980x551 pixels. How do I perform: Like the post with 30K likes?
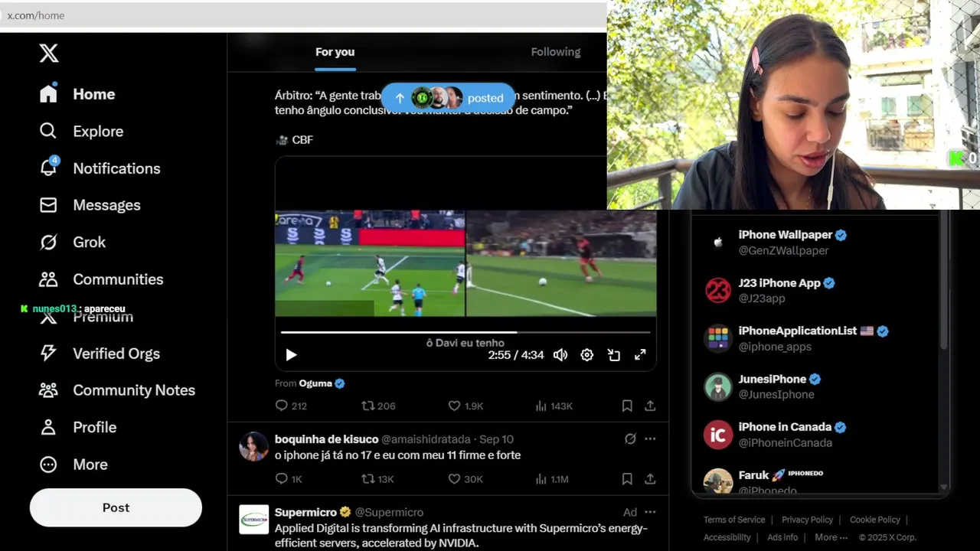pos(465,479)
